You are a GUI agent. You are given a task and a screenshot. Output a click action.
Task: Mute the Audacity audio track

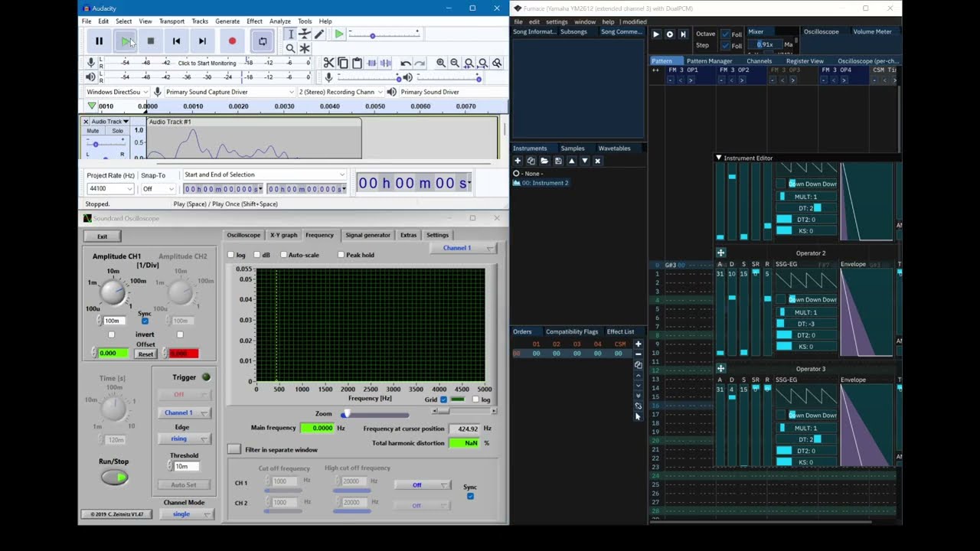click(93, 131)
